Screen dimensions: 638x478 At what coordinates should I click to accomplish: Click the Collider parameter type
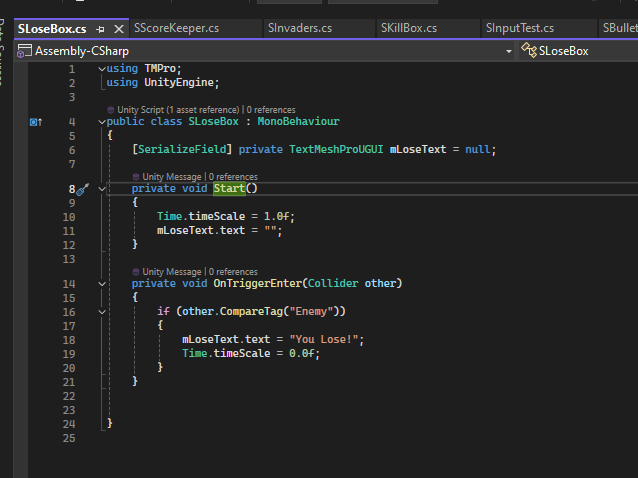333,283
